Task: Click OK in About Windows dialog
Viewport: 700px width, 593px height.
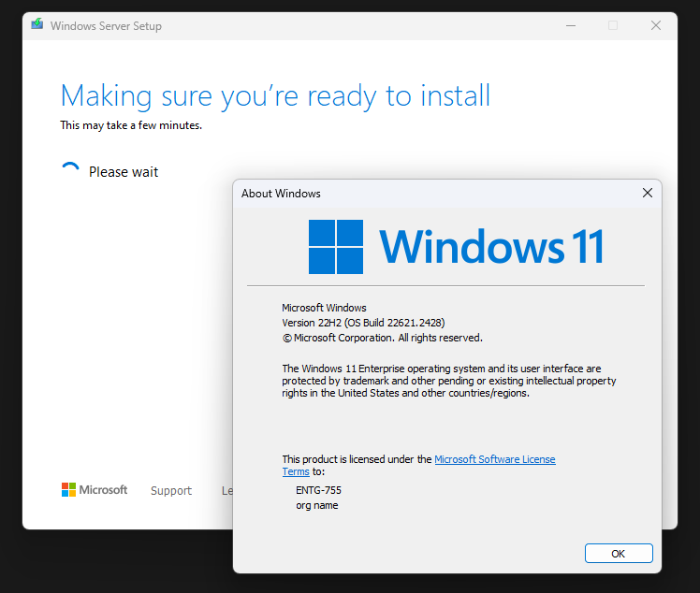Action: coord(619,554)
